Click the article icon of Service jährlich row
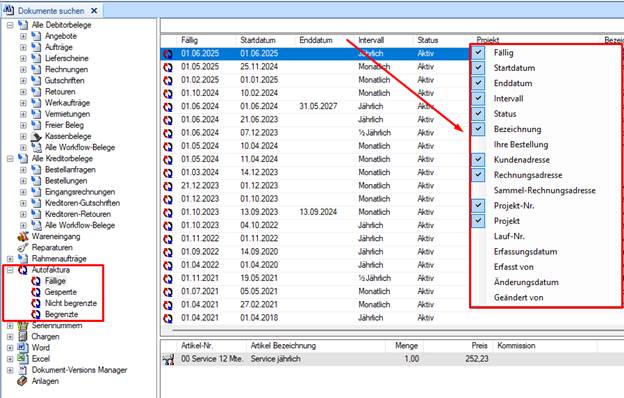 pyautogui.click(x=168, y=359)
